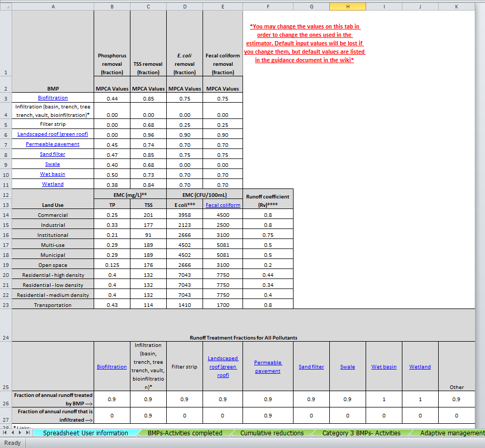Viewport: 485px width, 448px height.
Task: Select the Wetland runoff treated fraction cell
Action: pyautogui.click(x=420, y=400)
